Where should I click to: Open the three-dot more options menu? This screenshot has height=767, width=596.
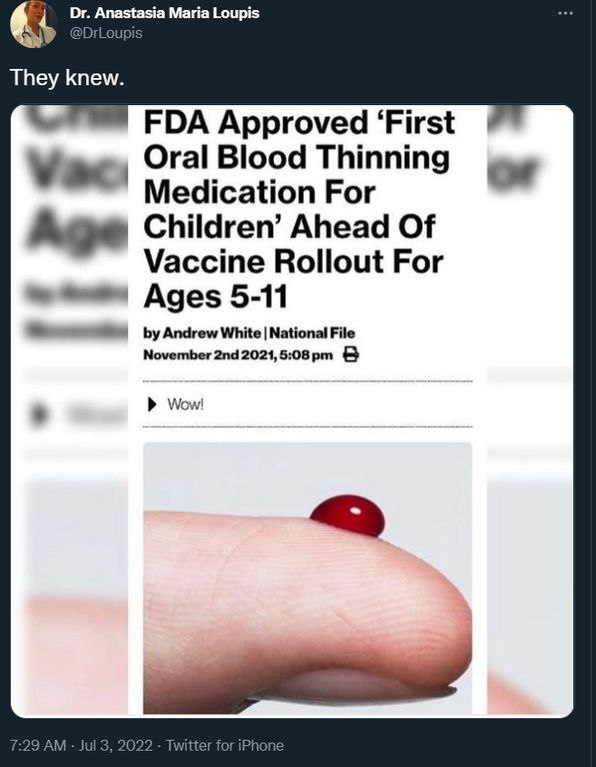[565, 13]
